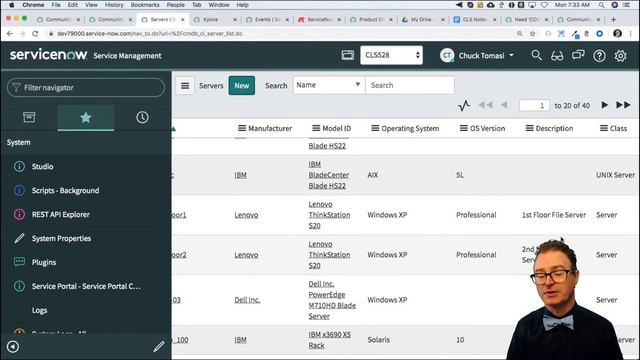The image size is (640, 360).
Task: Open the Bookmarks menu in menu bar
Action: coord(145,5)
